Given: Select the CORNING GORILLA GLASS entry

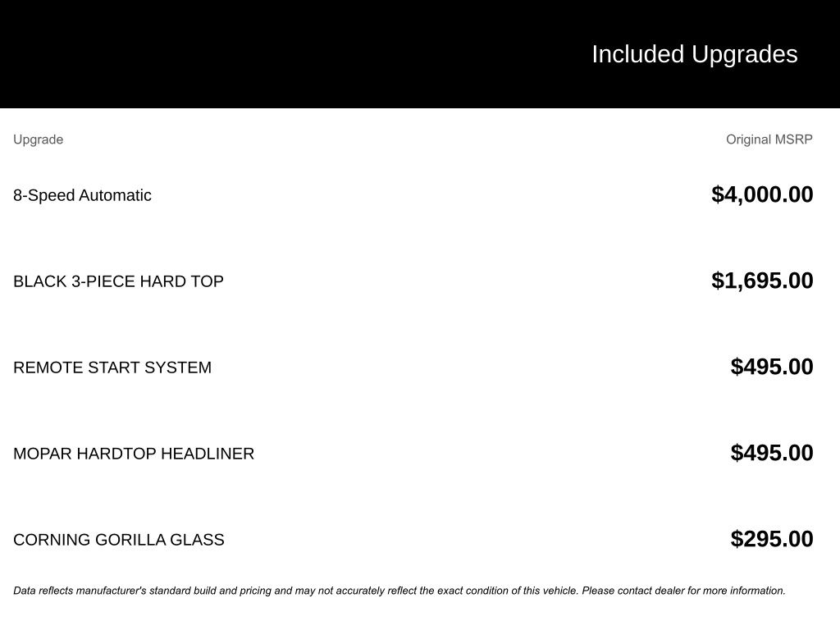Looking at the screenshot, I should (119, 540).
